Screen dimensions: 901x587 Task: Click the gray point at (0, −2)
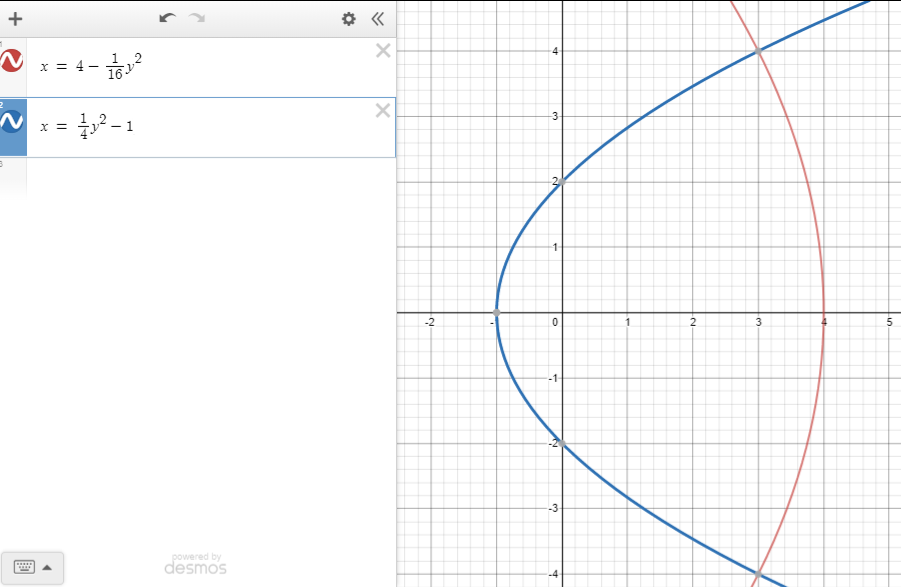562,443
